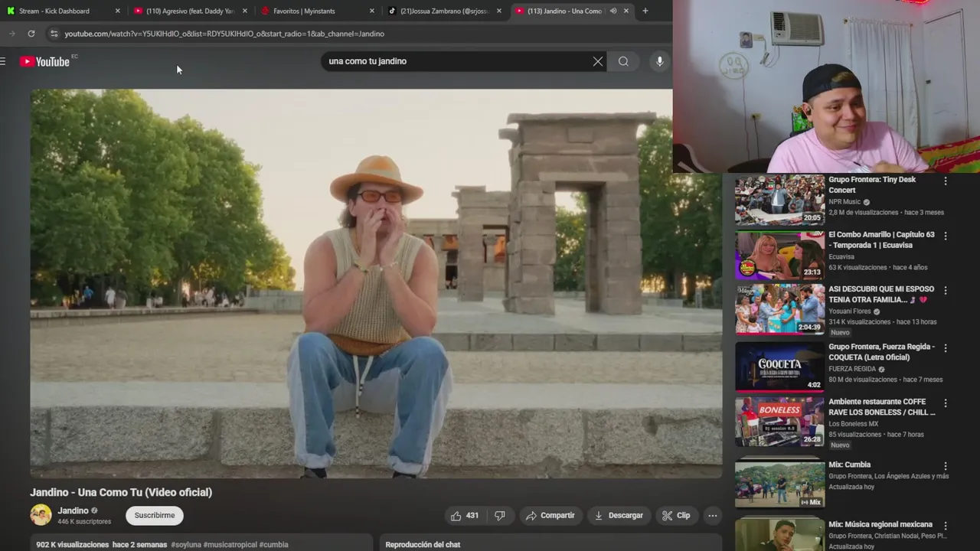Open Jandino channel avatar
The image size is (980, 551).
click(41, 515)
